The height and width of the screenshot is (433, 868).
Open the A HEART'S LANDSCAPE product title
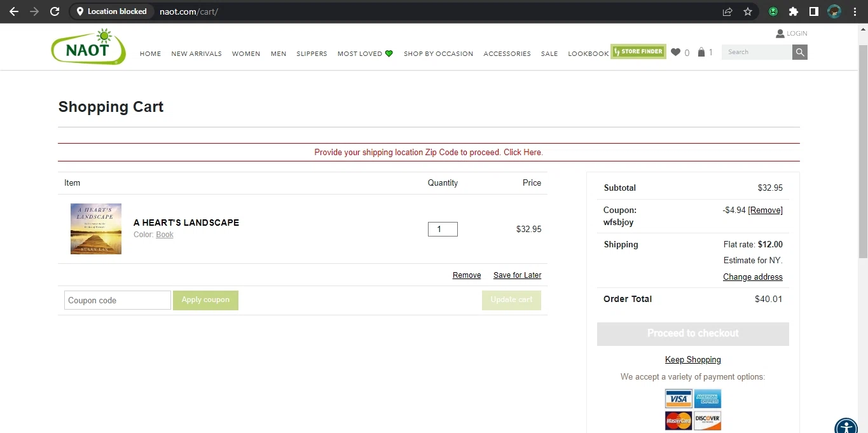186,223
